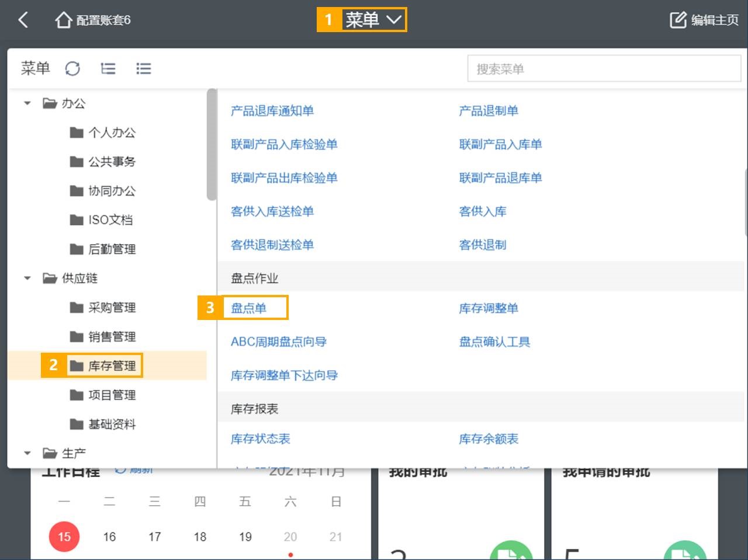Refresh the menu with the circular arrow icon
Viewport: 748px width, 560px height.
tap(72, 69)
